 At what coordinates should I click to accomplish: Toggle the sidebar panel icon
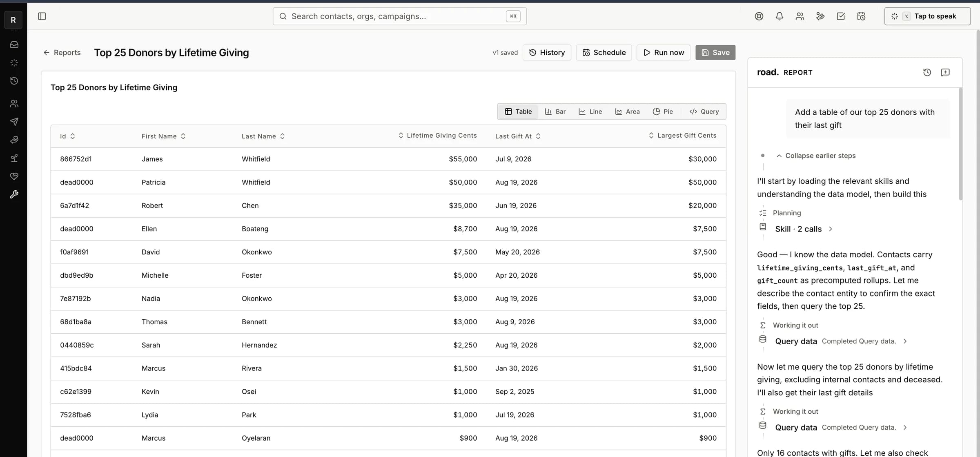pyautogui.click(x=42, y=16)
